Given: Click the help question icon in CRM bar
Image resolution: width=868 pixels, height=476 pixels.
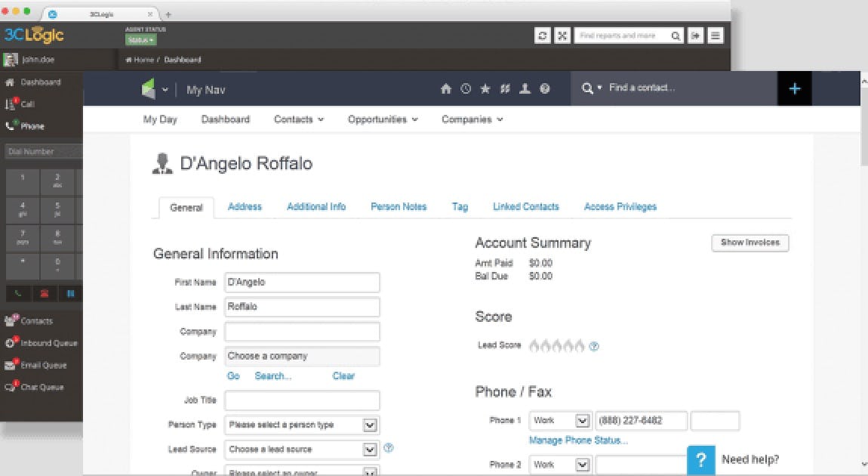Looking at the screenshot, I should point(545,88).
